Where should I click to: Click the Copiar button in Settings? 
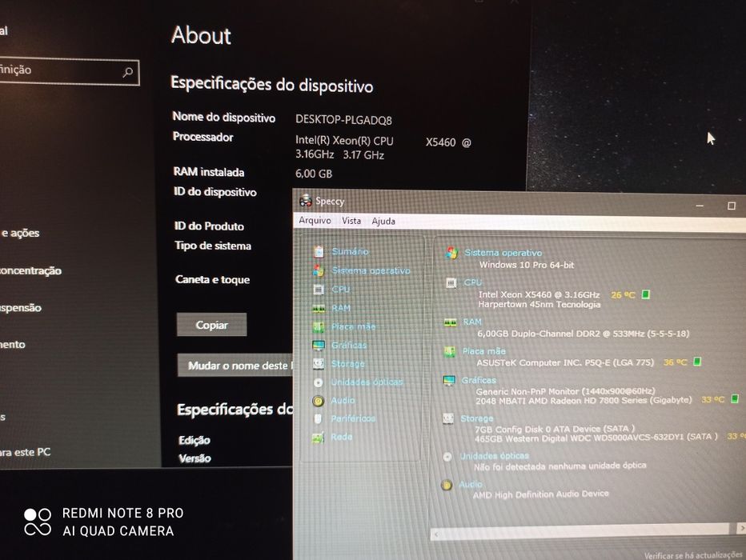(212, 325)
